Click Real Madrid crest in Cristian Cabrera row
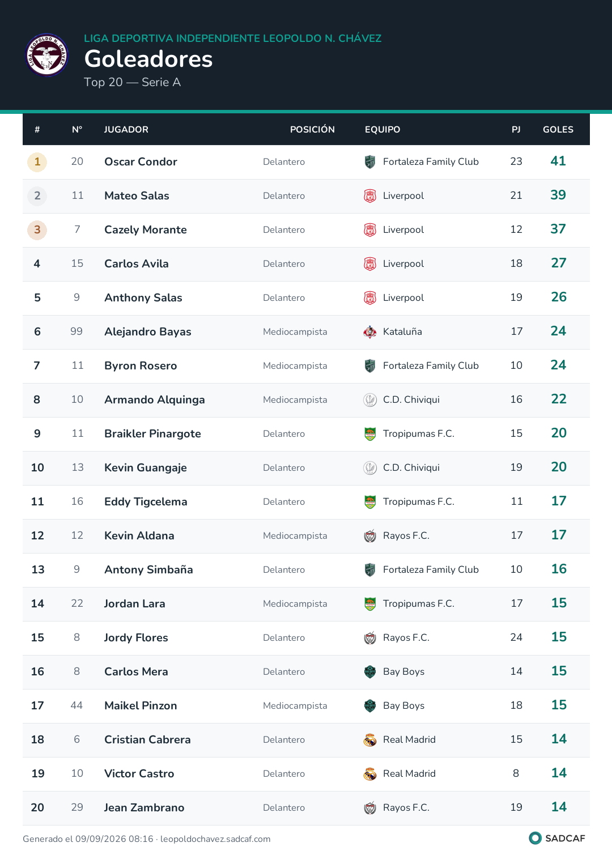 370,740
